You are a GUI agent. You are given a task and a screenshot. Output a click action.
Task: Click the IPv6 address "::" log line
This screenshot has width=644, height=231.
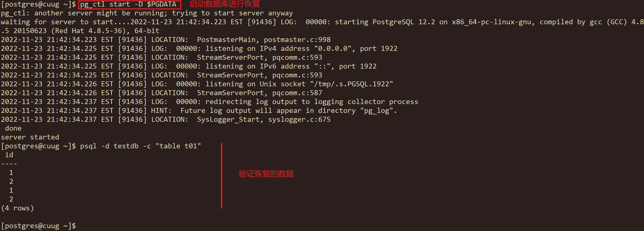coord(189,66)
